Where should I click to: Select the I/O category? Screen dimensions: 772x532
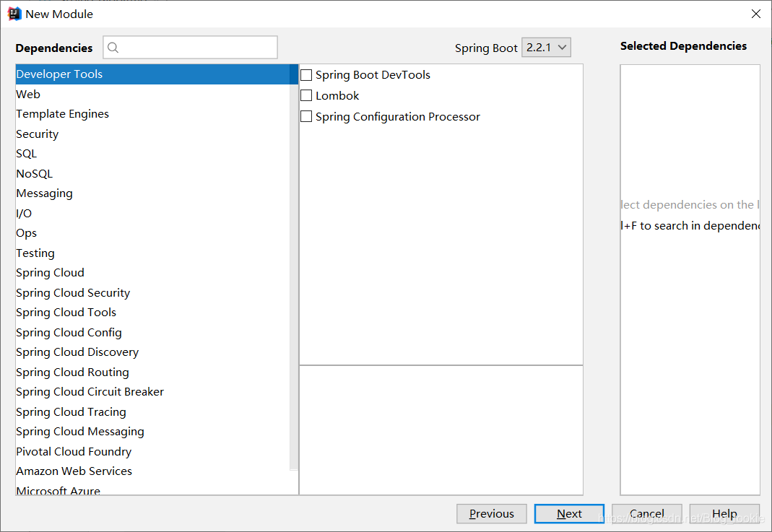(x=153, y=213)
